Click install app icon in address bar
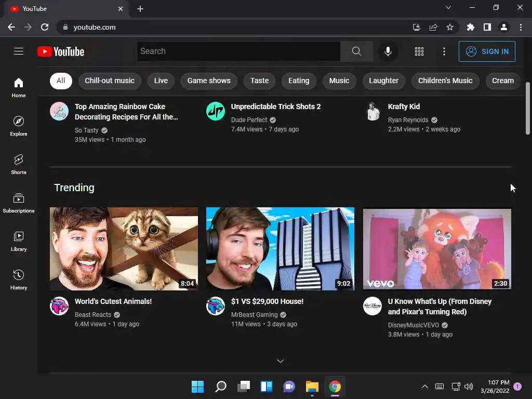The width and height of the screenshot is (532, 399). pyautogui.click(x=416, y=27)
